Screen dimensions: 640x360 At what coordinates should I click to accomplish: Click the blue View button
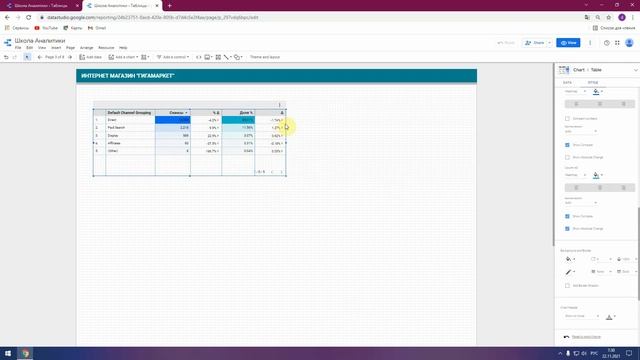568,43
